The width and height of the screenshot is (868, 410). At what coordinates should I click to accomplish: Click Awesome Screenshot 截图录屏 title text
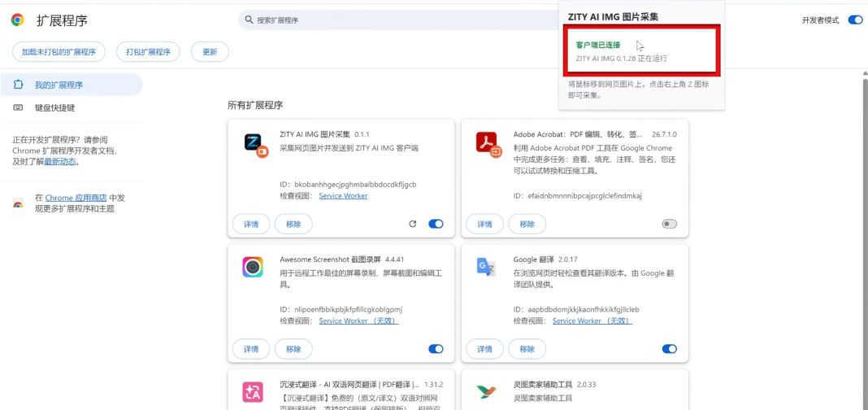tap(331, 260)
